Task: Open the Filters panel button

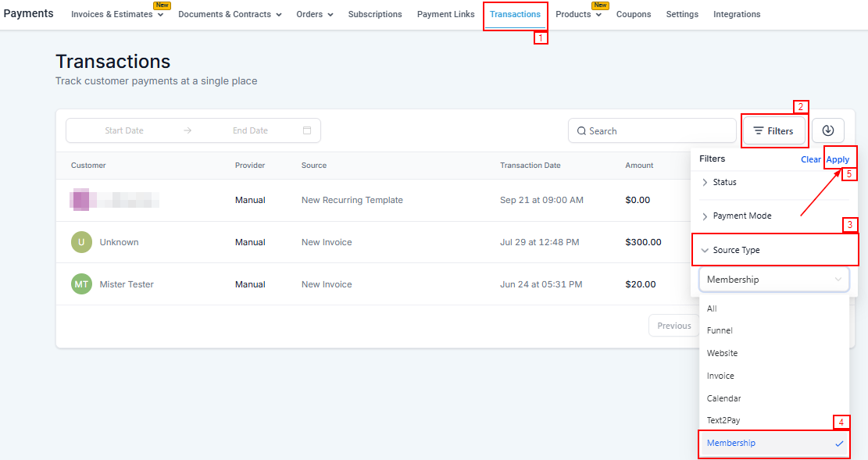Action: [x=773, y=130]
